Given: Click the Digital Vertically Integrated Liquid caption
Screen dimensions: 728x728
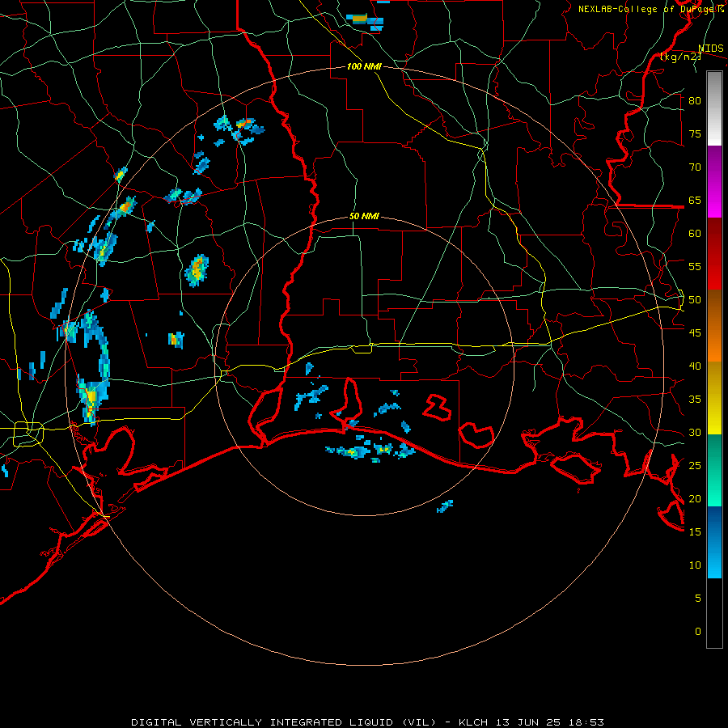Looking at the screenshot, I should 367,722.
